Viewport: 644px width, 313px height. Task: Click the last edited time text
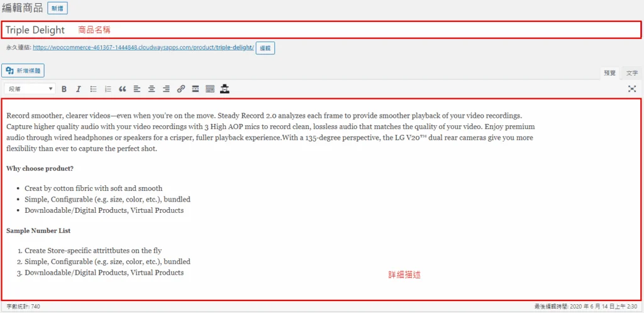pos(586,307)
